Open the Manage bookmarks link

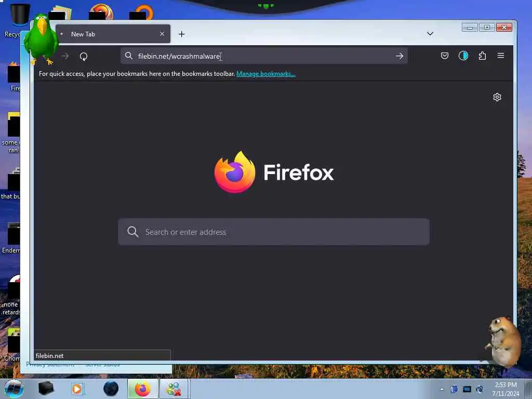265,74
